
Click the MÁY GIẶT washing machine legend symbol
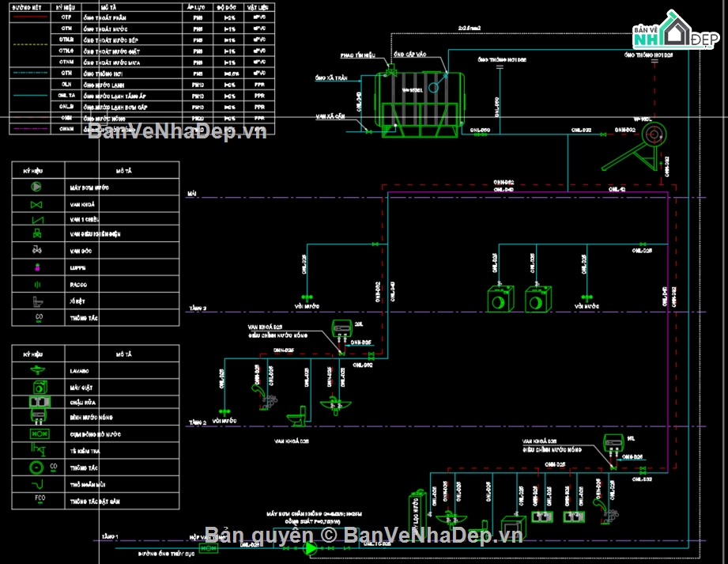click(x=39, y=387)
